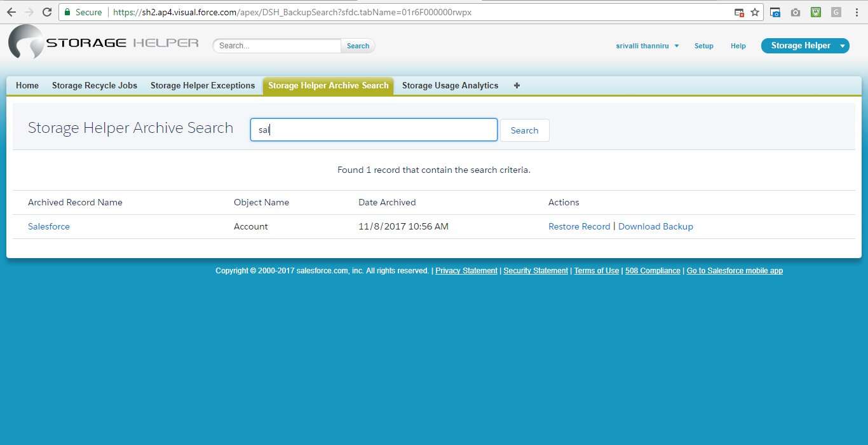
Task: Open the Storage Recycle Jobs tab
Action: click(95, 86)
